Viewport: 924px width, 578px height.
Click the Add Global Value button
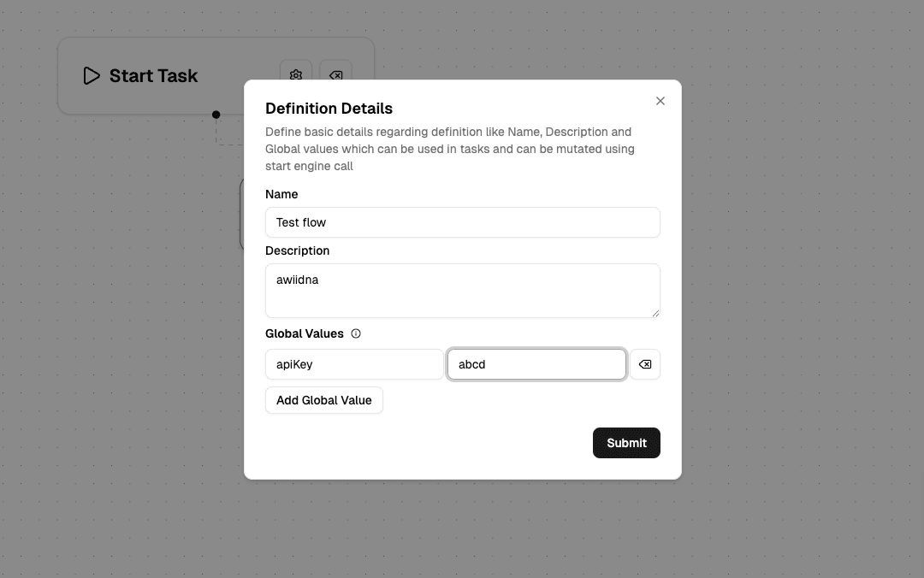point(323,400)
